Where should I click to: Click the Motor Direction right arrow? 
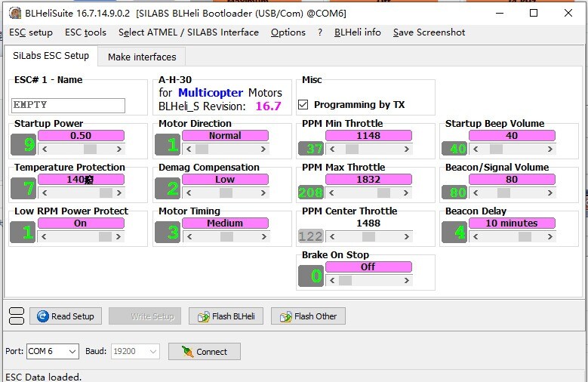[x=263, y=149]
